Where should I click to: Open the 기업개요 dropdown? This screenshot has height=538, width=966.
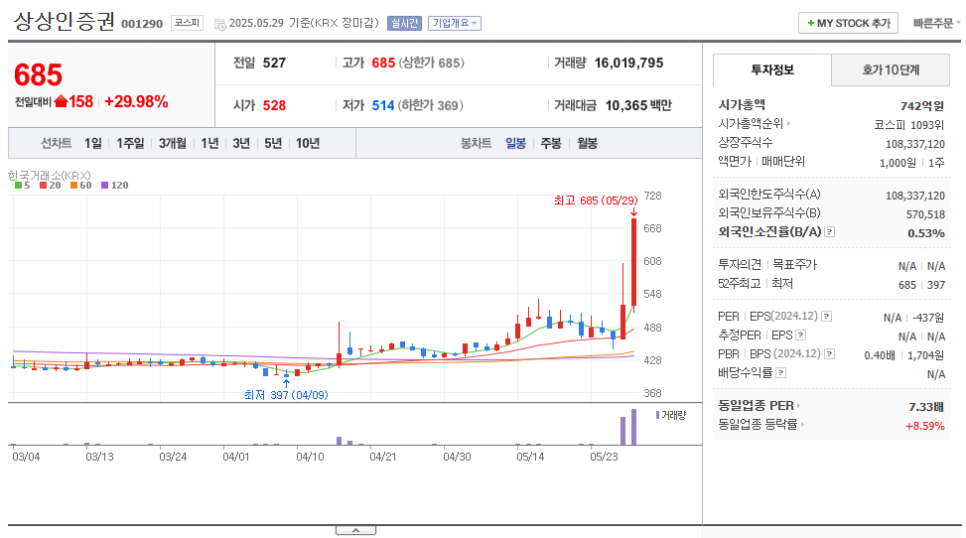[x=455, y=23]
